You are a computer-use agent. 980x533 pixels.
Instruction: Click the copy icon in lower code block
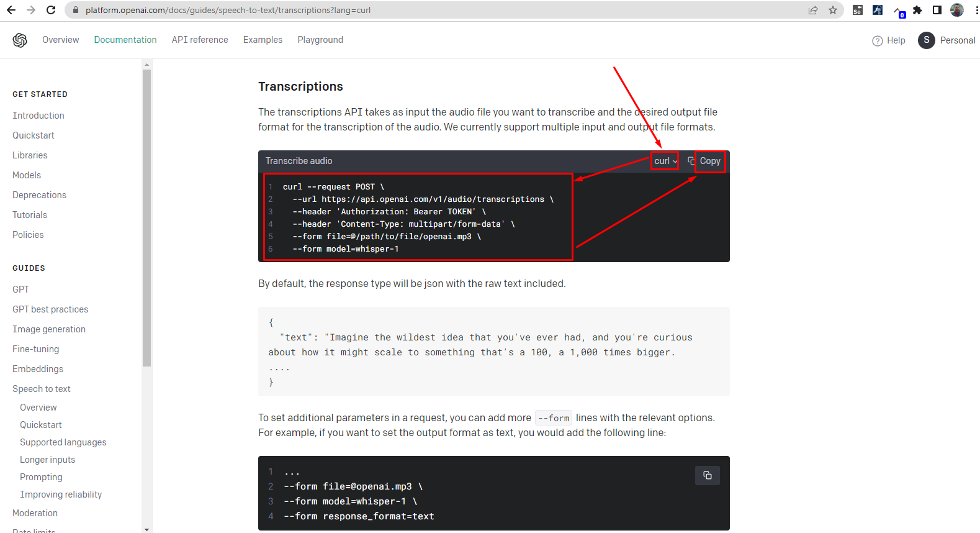(x=708, y=475)
